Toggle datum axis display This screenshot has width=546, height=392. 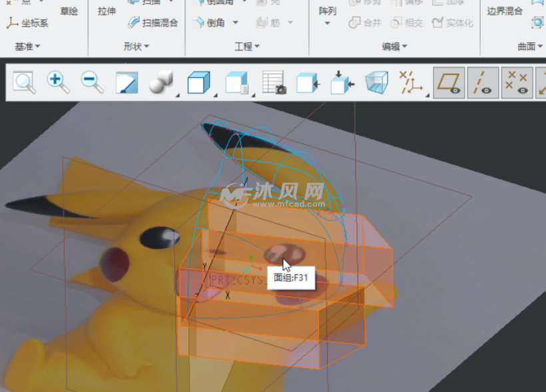(x=483, y=83)
